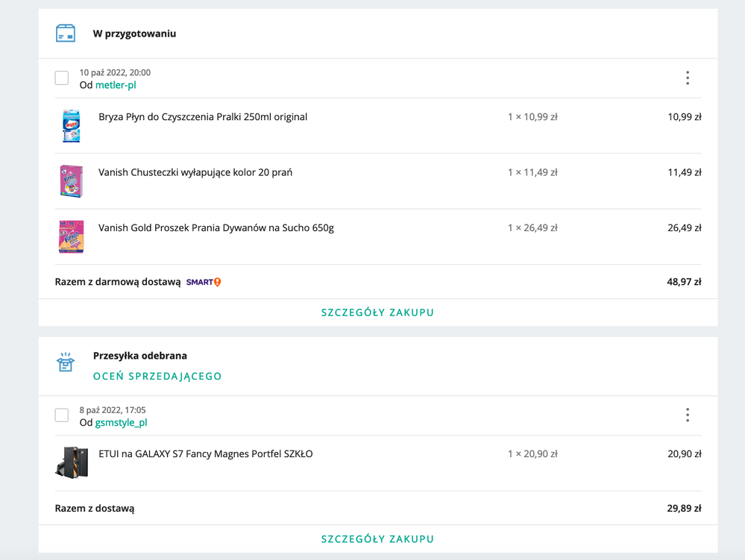745x560 pixels.
Task: Click the opened parcel icon beside Przesyłka odebrana
Action: [x=66, y=362]
